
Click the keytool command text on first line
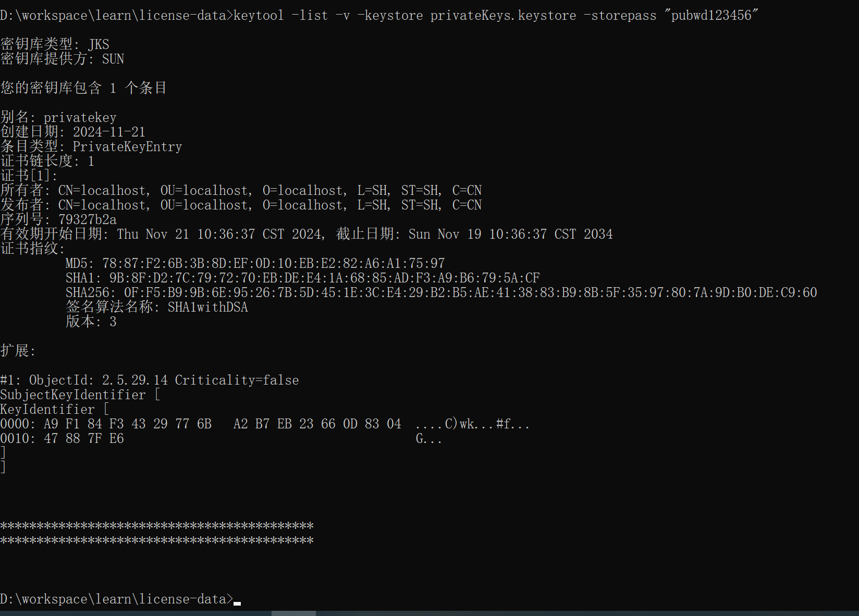click(496, 16)
